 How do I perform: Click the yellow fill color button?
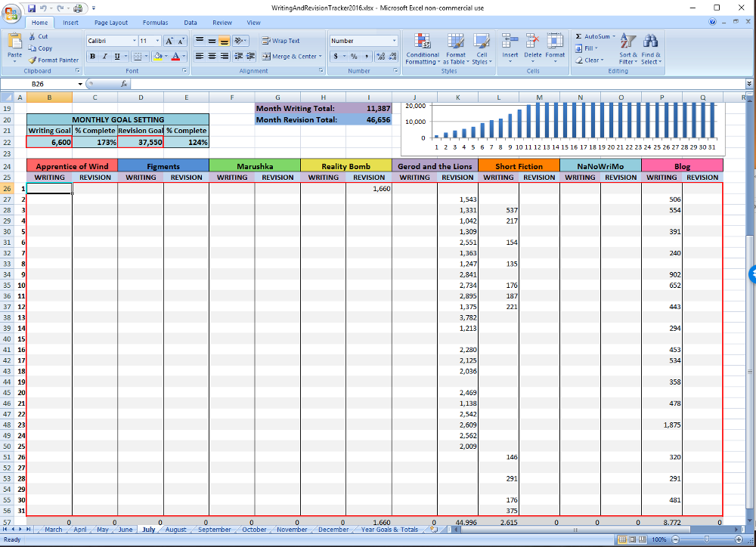click(156, 57)
